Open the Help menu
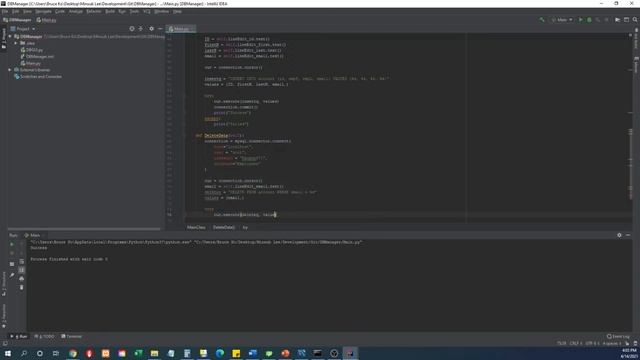 click(177, 11)
